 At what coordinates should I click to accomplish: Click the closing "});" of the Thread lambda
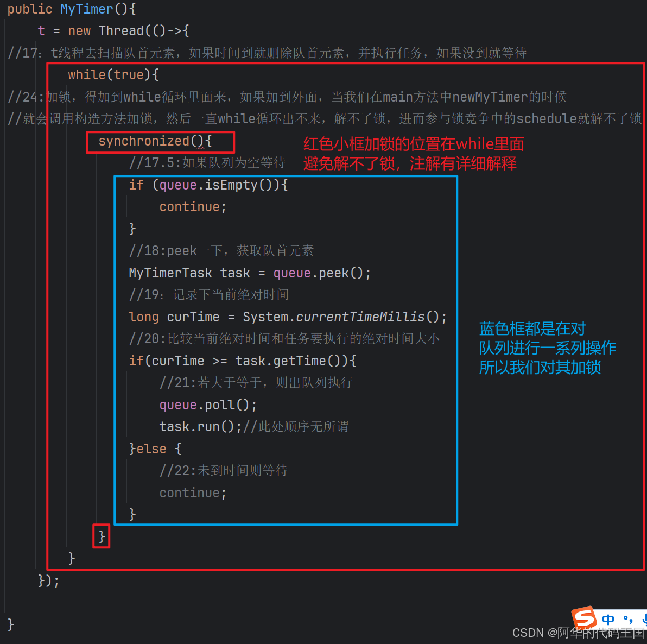49,581
